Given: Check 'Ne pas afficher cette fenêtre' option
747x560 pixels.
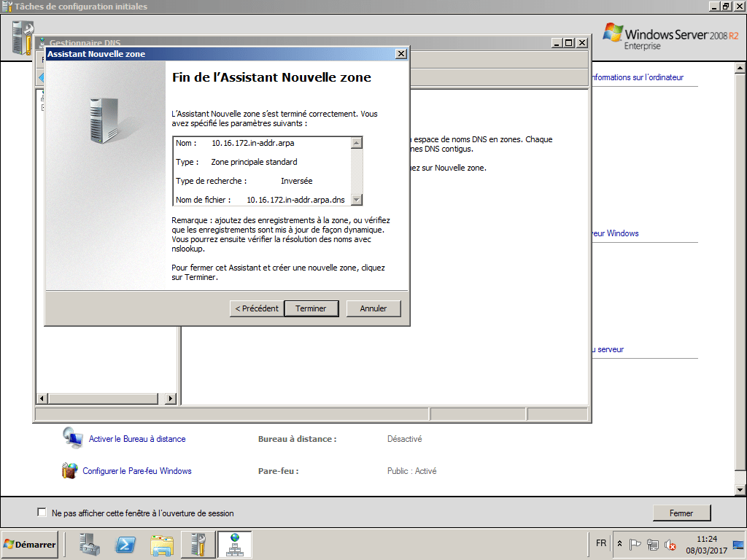Looking at the screenshot, I should [42, 513].
